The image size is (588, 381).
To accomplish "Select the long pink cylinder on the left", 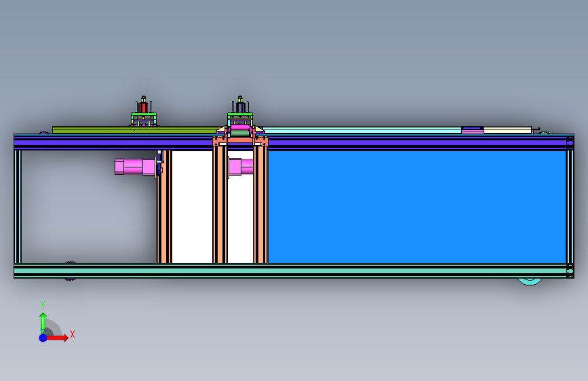I will point(136,167).
